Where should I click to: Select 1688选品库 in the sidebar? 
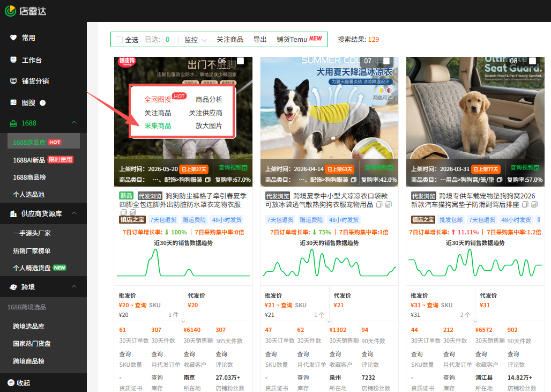(29, 143)
